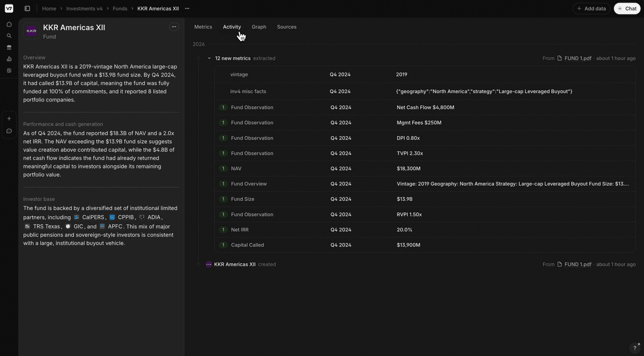Viewport: 644px width, 356px height.
Task: Click the 'Investor base' heading
Action: pos(39,199)
